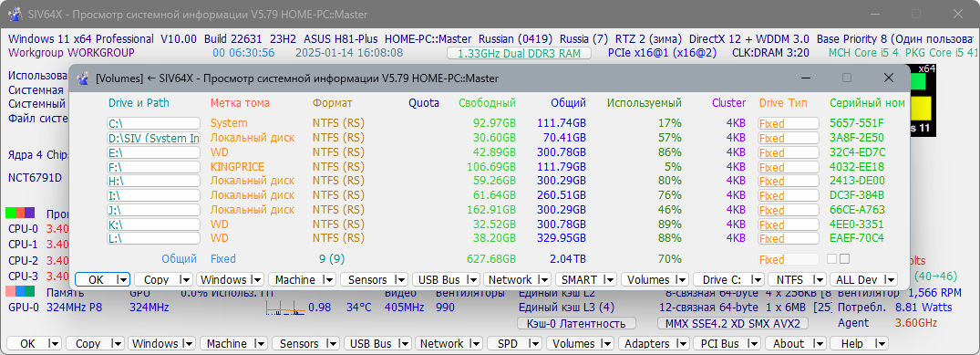Click the memory color legend icon

point(21,292)
